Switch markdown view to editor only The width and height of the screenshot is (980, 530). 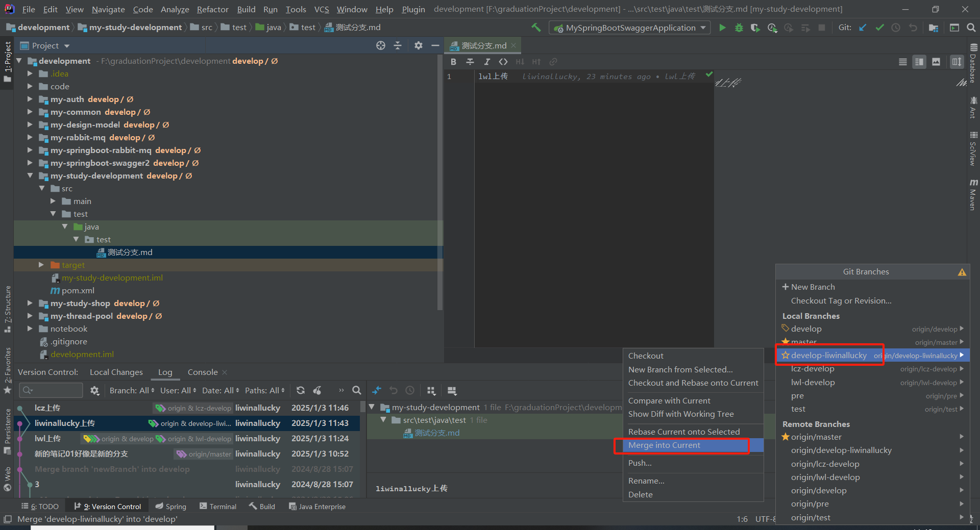tap(903, 62)
